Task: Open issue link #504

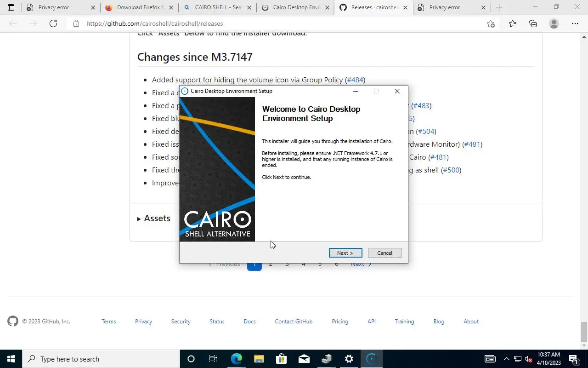Action: (x=426, y=131)
